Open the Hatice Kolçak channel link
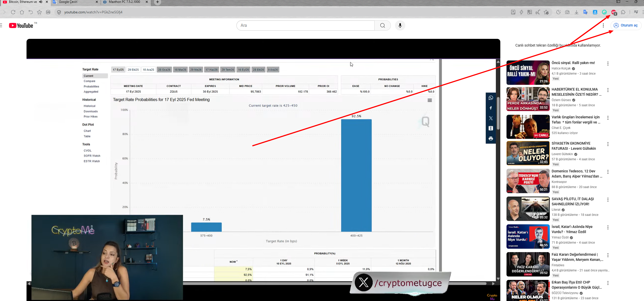The height and width of the screenshot is (301, 644). (561, 68)
